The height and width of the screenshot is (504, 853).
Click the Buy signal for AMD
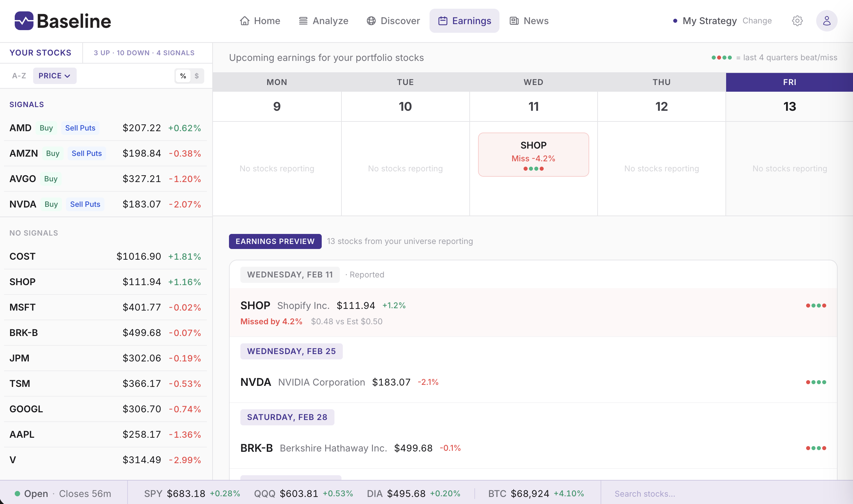(46, 128)
